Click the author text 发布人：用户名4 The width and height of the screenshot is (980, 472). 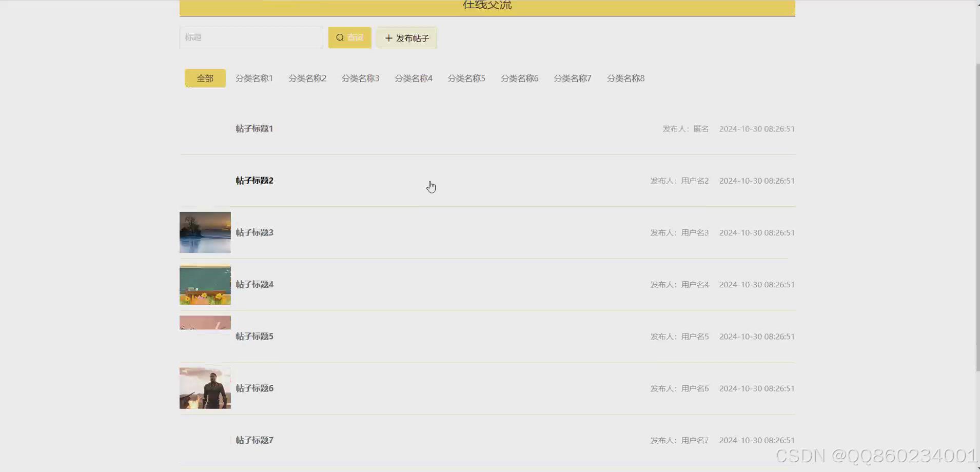click(679, 284)
